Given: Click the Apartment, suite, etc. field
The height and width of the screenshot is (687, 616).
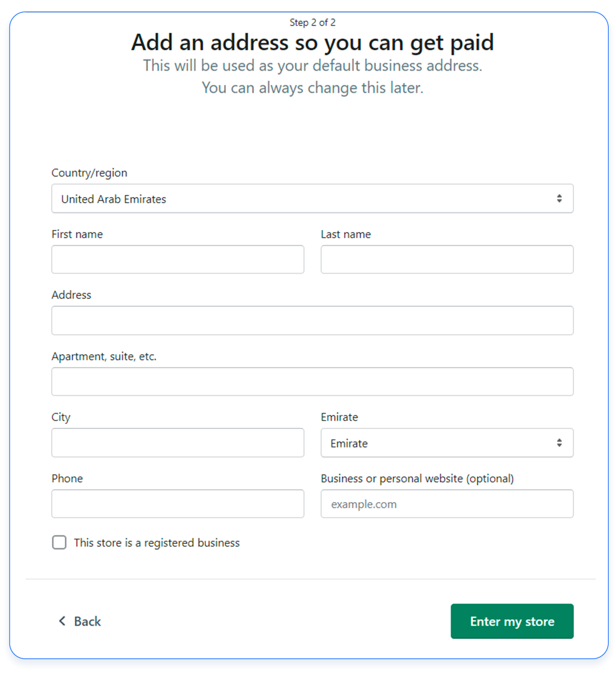Looking at the screenshot, I should (312, 381).
